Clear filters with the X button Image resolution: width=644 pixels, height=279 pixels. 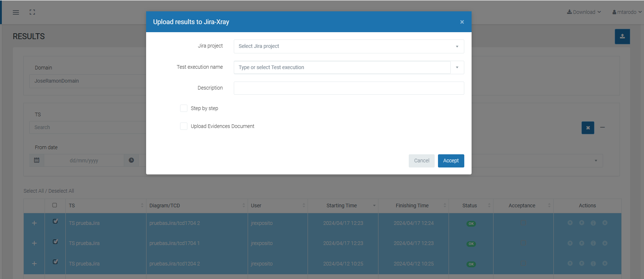588,128
